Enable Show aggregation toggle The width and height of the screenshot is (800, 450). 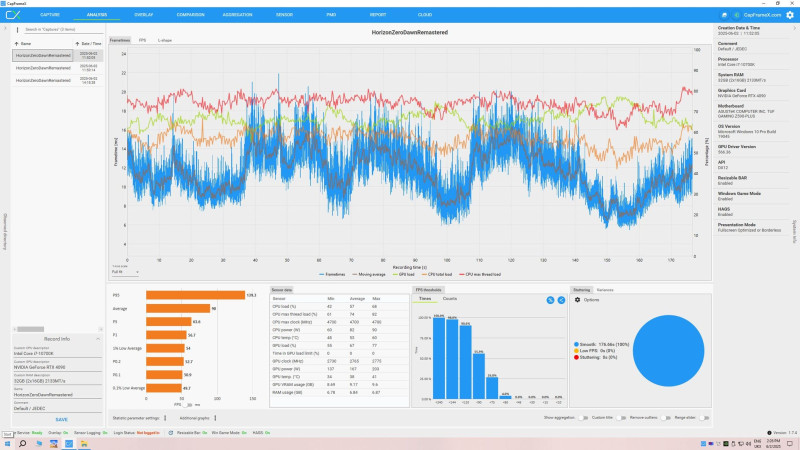pos(583,418)
